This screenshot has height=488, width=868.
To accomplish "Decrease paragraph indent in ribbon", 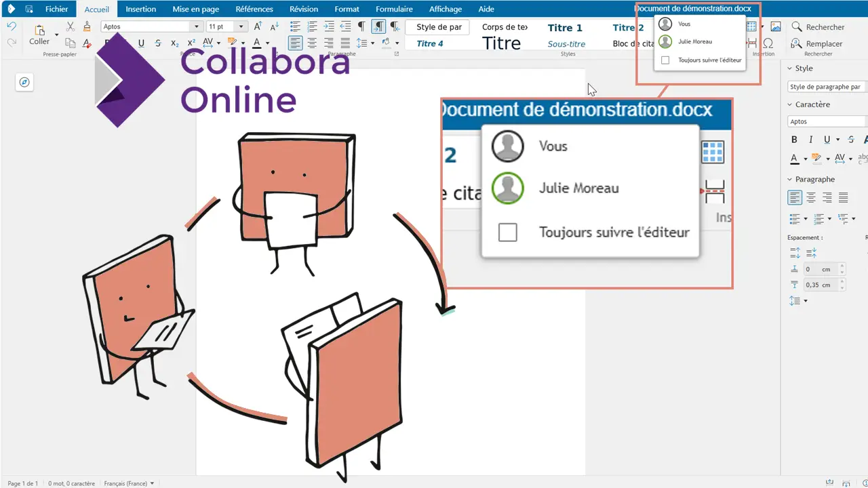I will 345,26.
